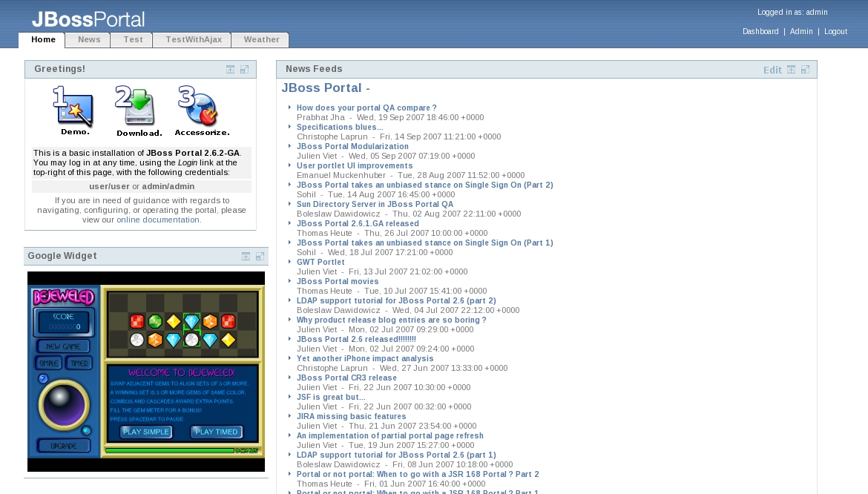Open the Weather tab
This screenshot has height=494, width=868.
coord(260,40)
